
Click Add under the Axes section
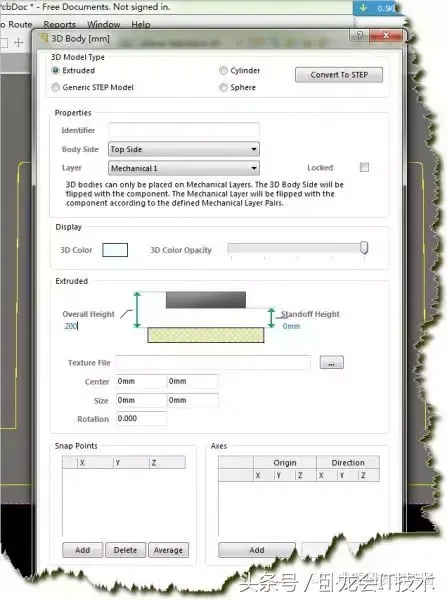[x=257, y=550]
